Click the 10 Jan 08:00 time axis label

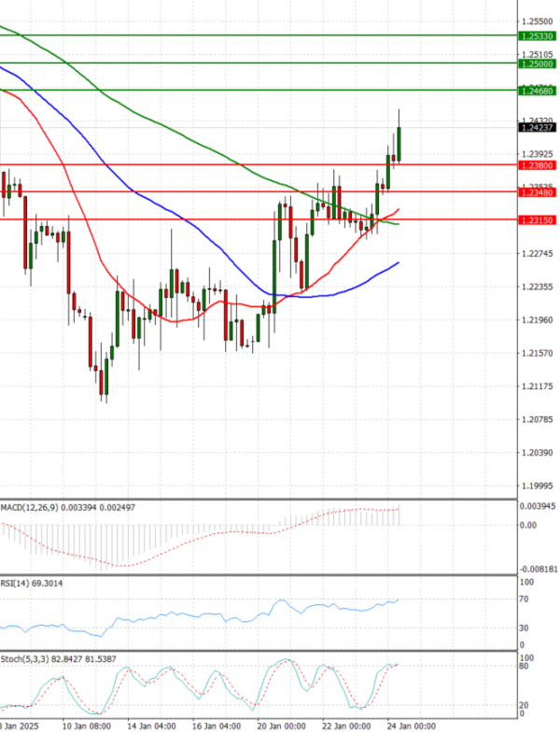tap(87, 725)
